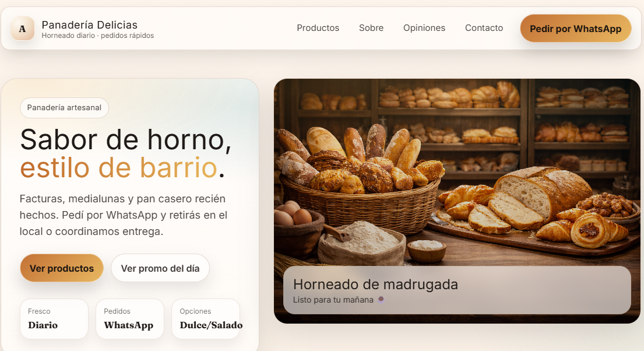The height and width of the screenshot is (351, 644).
Task: Select the "Fresco Diario" card
Action: [x=54, y=319]
